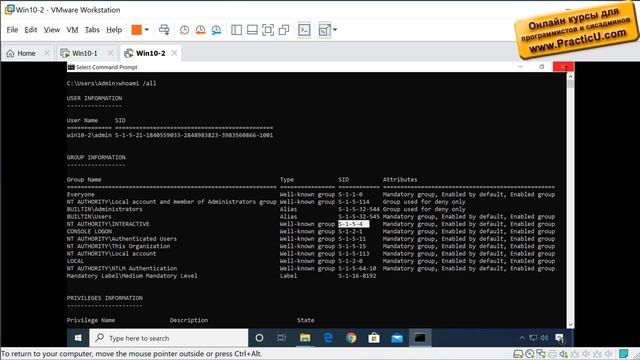Click the SID value S-1-16-8192

coord(357,276)
